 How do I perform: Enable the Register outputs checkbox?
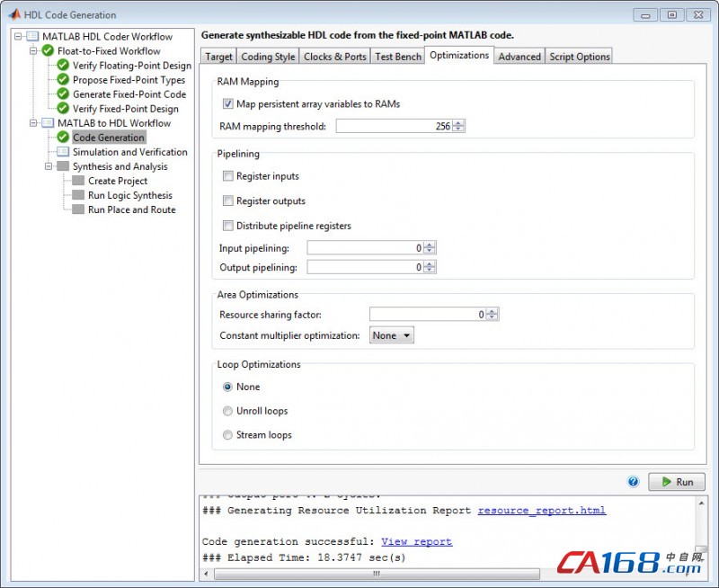[228, 200]
